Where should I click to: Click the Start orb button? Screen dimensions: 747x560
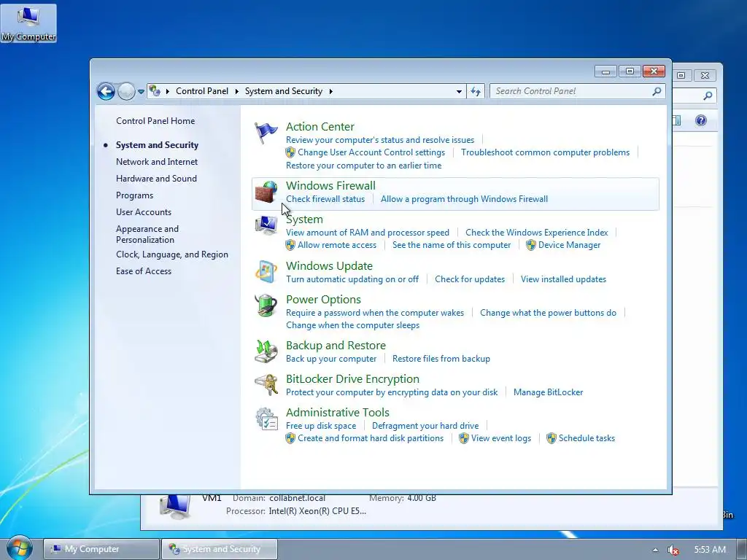click(x=19, y=548)
